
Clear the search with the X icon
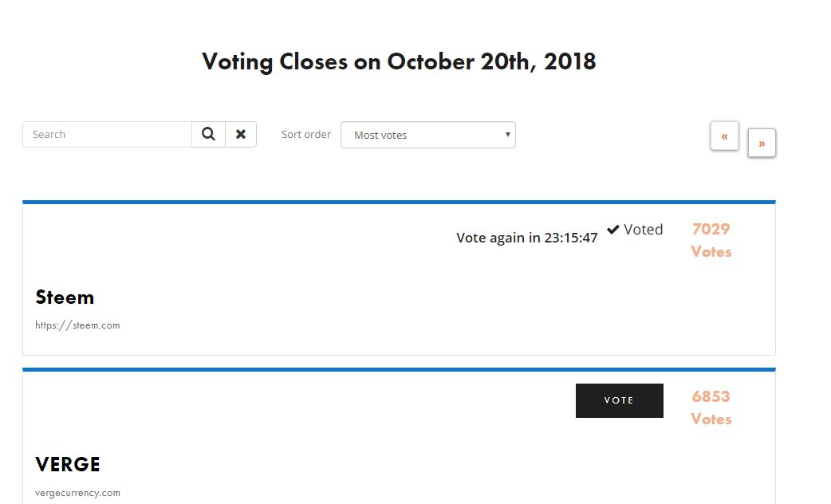pos(241,135)
